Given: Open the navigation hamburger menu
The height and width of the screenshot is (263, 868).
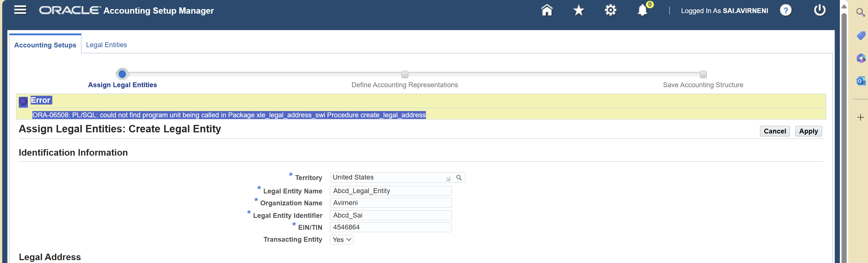Looking at the screenshot, I should [x=20, y=10].
